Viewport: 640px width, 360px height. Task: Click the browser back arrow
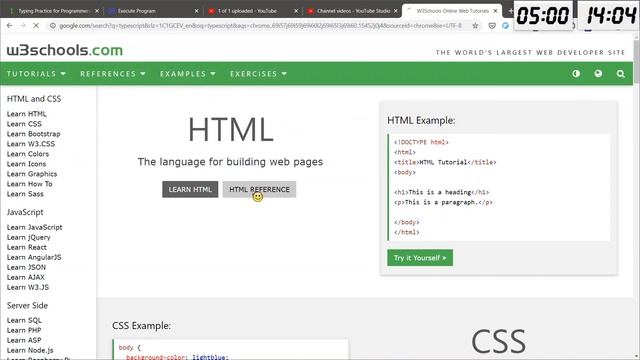pos(9,25)
